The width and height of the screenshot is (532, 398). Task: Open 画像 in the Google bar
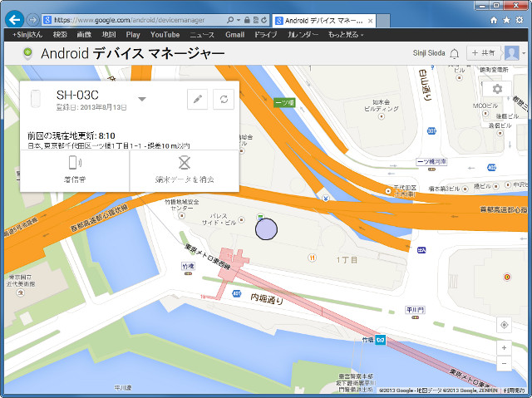(x=84, y=35)
